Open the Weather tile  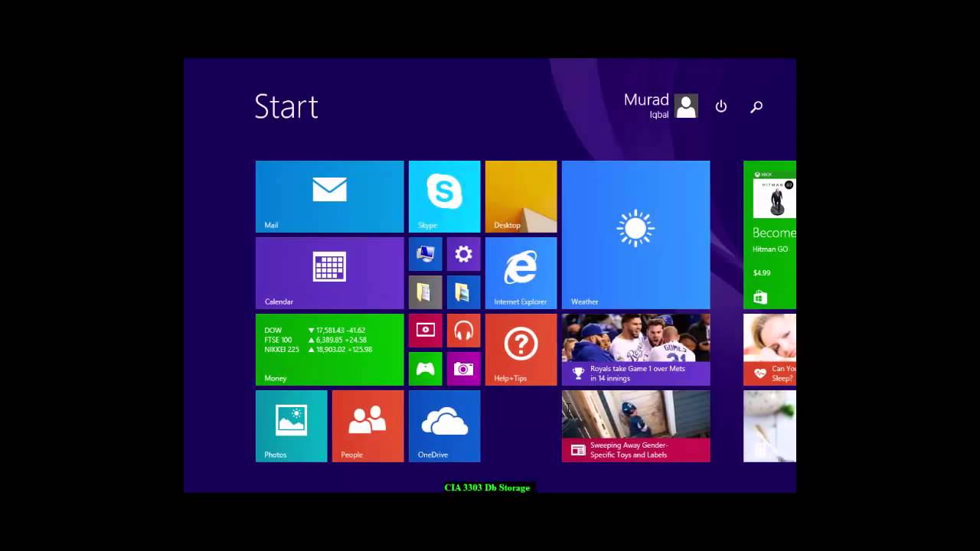point(635,235)
